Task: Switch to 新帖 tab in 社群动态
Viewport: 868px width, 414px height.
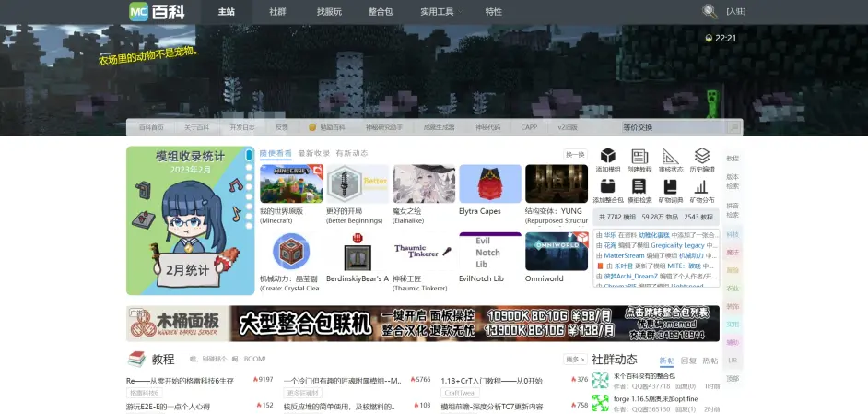Action: coord(666,361)
